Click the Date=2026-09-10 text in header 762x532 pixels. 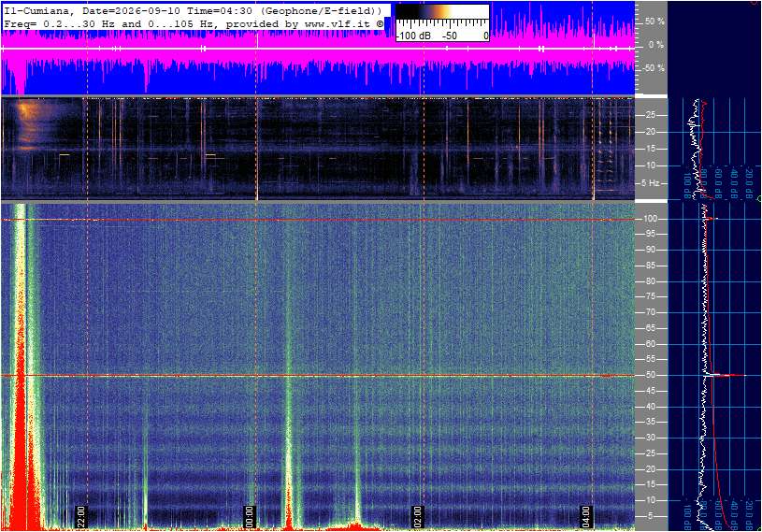tap(131, 10)
